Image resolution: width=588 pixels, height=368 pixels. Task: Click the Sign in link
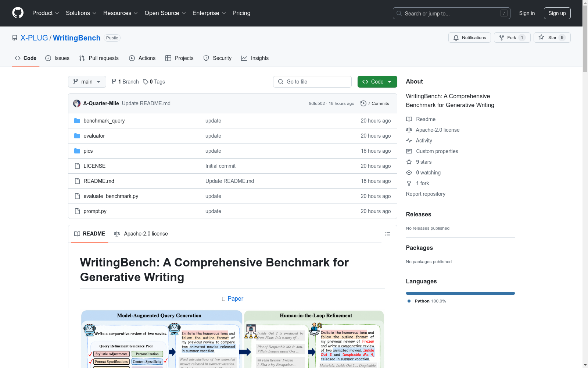tap(527, 13)
